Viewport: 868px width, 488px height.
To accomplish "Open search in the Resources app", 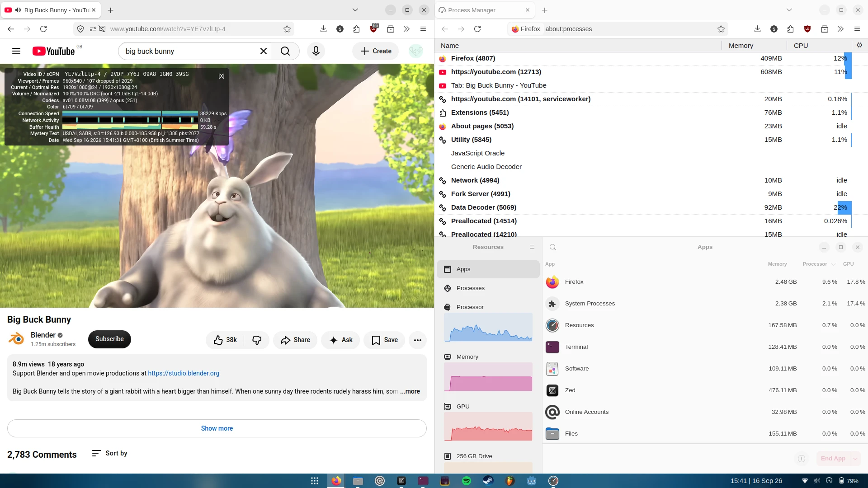I will click(x=552, y=247).
